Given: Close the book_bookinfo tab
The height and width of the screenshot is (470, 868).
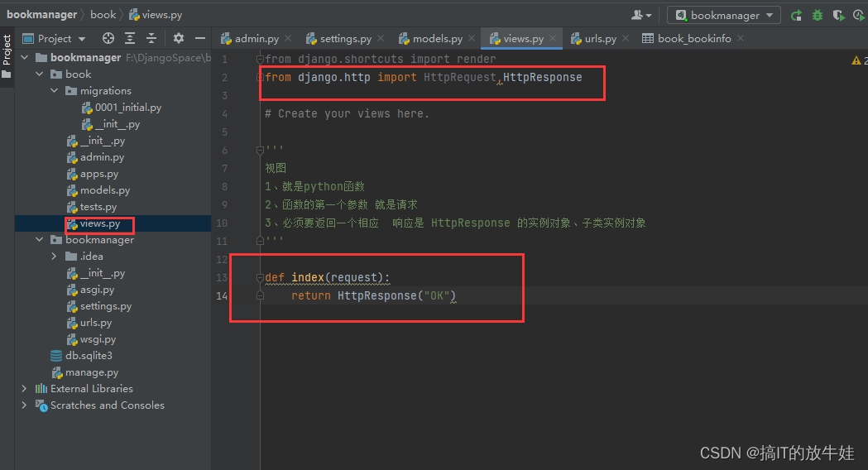Looking at the screenshot, I should 741,38.
